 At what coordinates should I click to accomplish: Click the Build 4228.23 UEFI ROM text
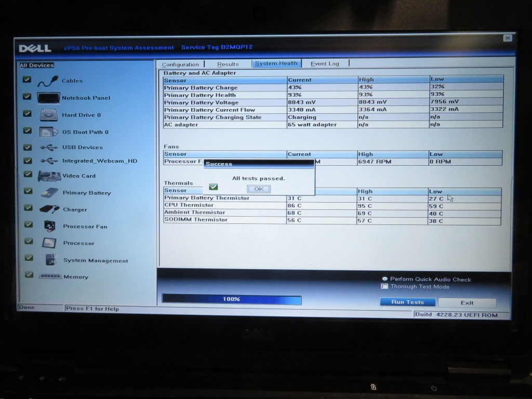[456, 314]
